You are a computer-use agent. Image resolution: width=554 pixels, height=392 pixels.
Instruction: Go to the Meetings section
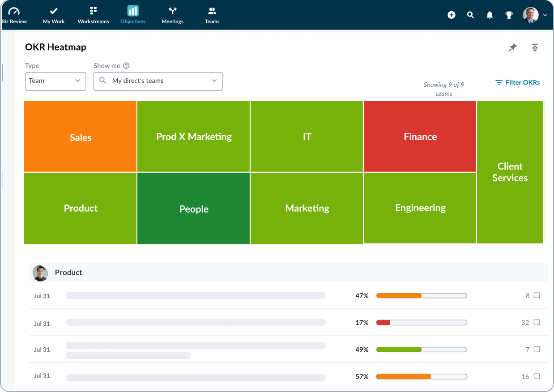(x=172, y=15)
